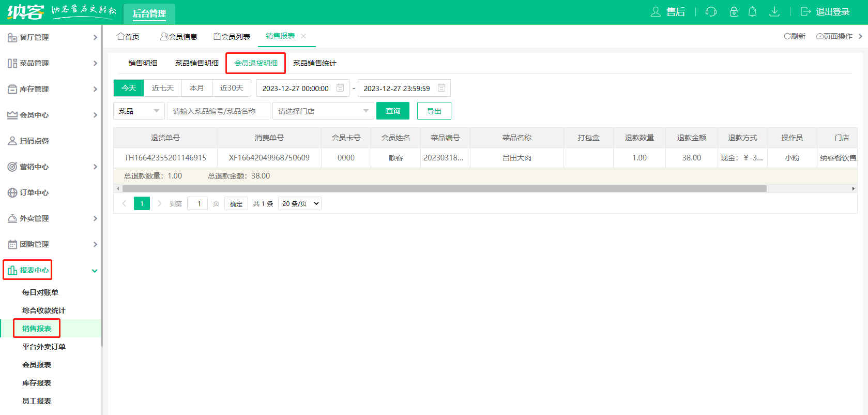Switch to the 菜品销售统计 tab
Viewport: 868px width, 415px height.
tap(314, 63)
